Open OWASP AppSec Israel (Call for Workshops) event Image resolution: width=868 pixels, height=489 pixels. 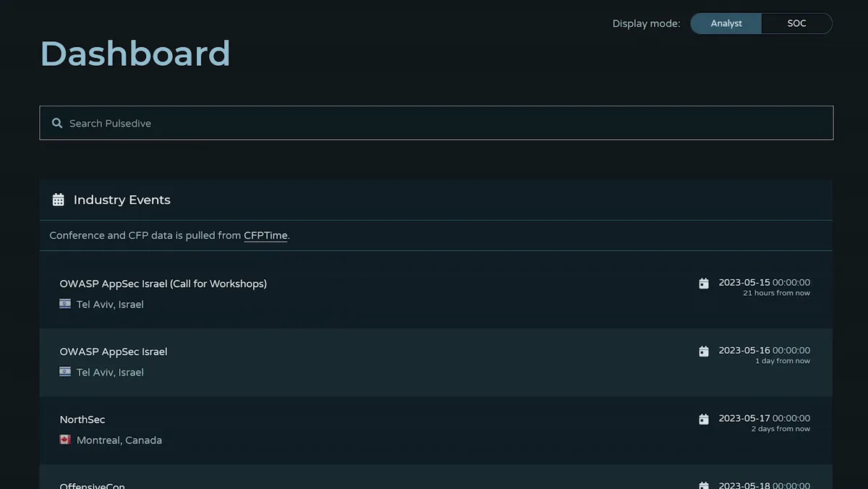(163, 284)
